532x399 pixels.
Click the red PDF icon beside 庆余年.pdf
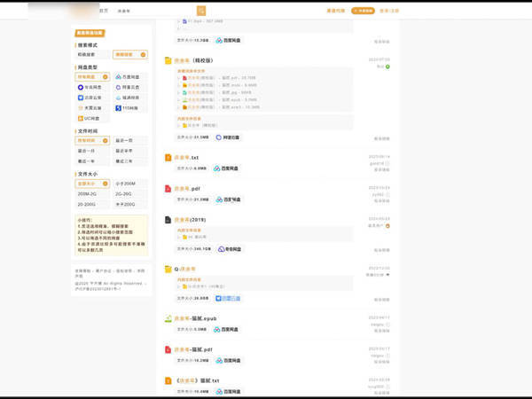click(168, 189)
